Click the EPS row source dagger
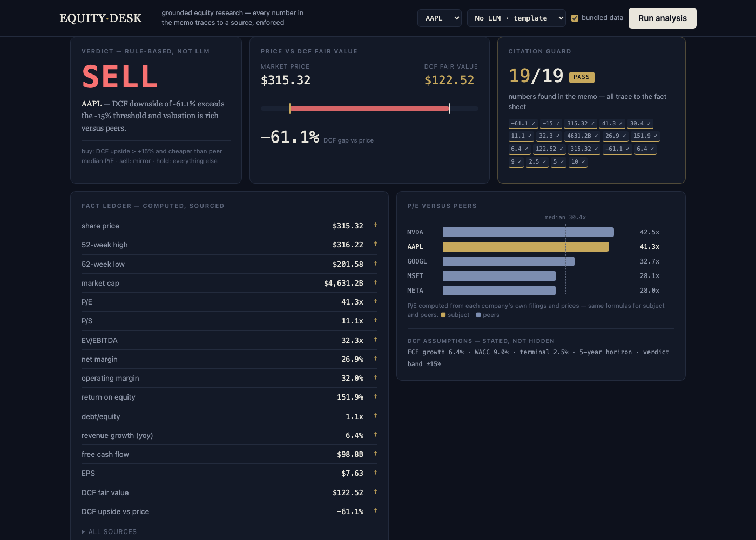Screen dimensions: 756x540 click(375, 473)
